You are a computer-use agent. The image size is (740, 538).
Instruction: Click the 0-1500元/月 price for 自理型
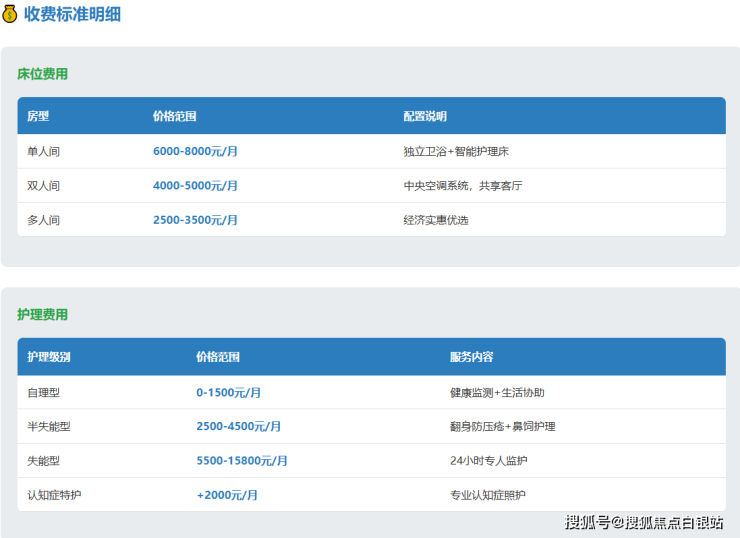pos(228,393)
